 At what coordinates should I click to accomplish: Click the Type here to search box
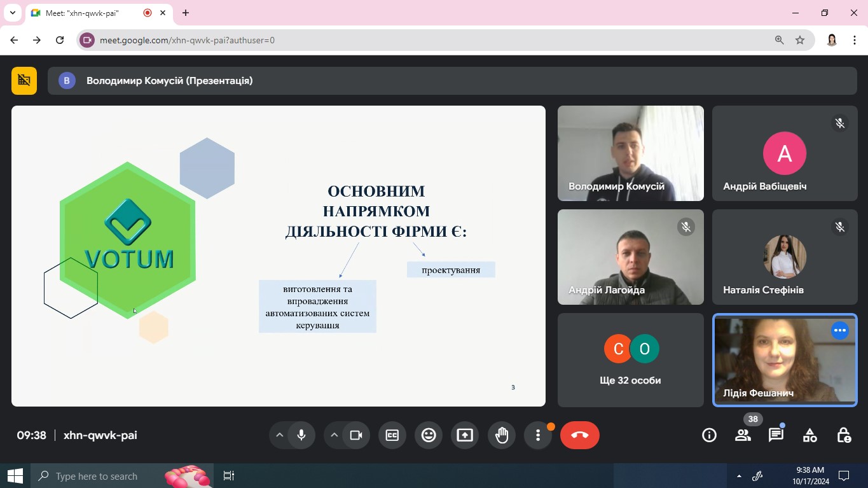[x=121, y=476]
